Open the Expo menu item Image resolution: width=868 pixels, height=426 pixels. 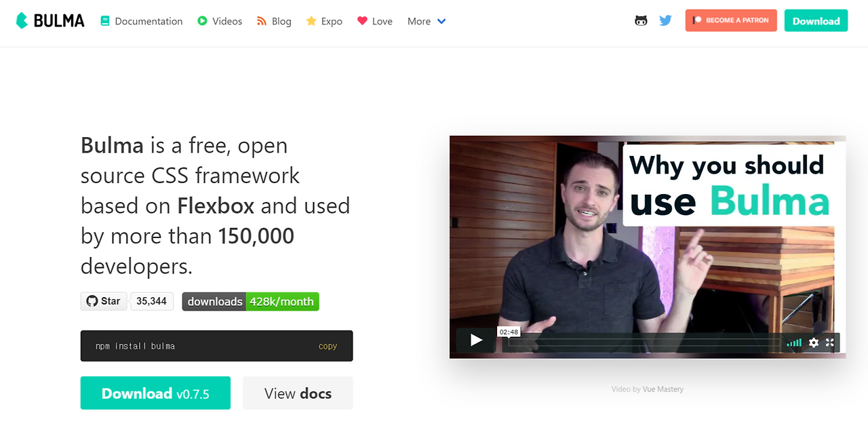[x=324, y=21]
